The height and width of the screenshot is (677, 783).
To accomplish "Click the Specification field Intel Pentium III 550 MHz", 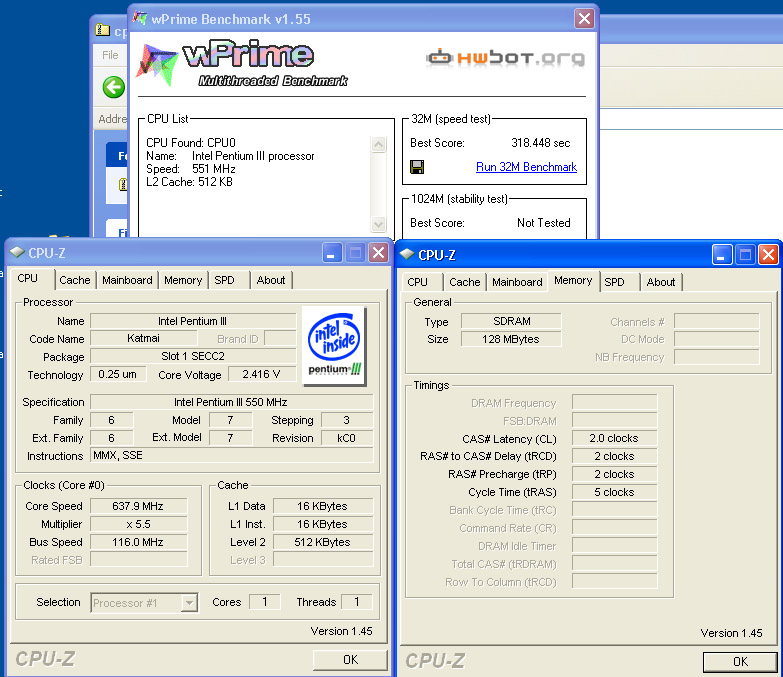I will tap(231, 402).
